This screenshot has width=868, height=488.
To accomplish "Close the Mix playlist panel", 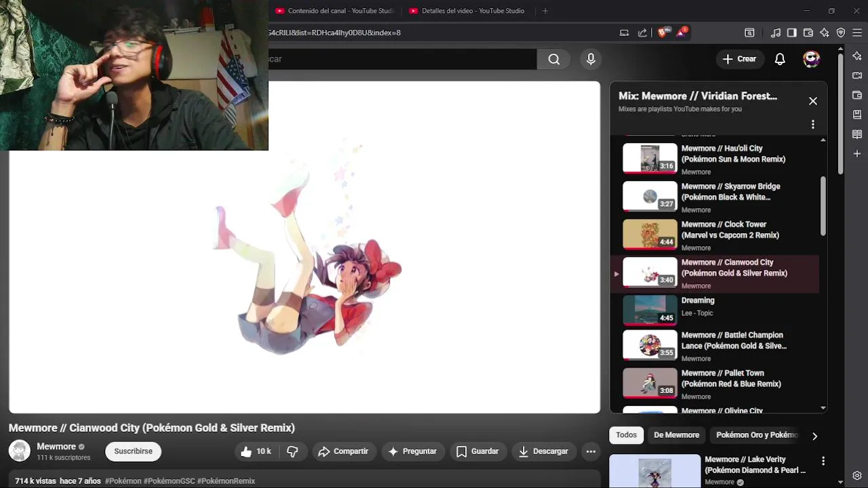I will point(813,101).
